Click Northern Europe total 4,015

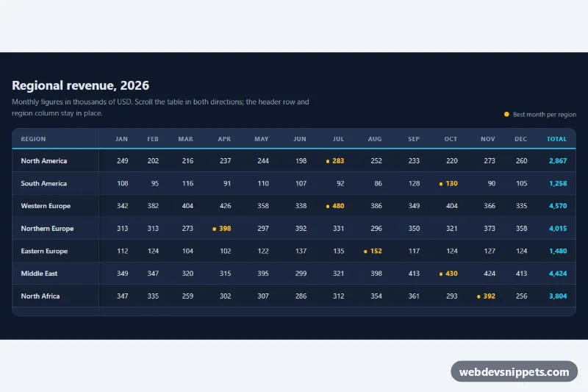point(558,229)
